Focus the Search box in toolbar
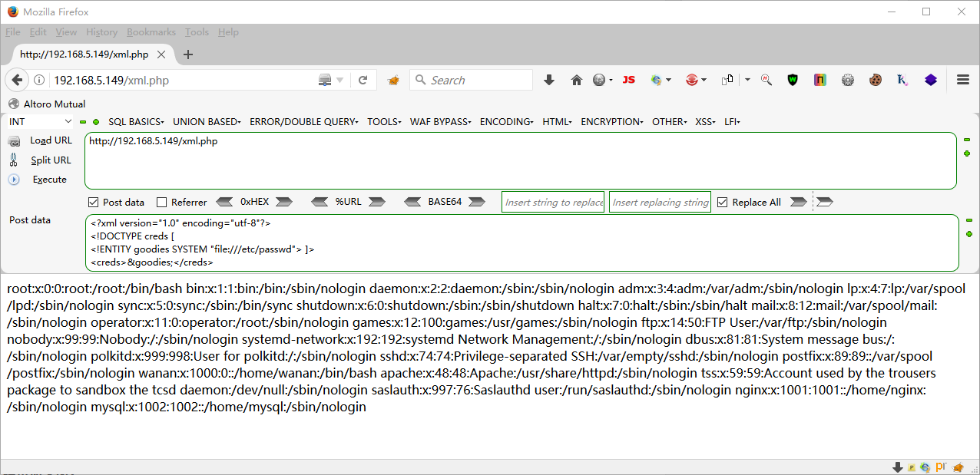The width and height of the screenshot is (980, 475). (472, 80)
